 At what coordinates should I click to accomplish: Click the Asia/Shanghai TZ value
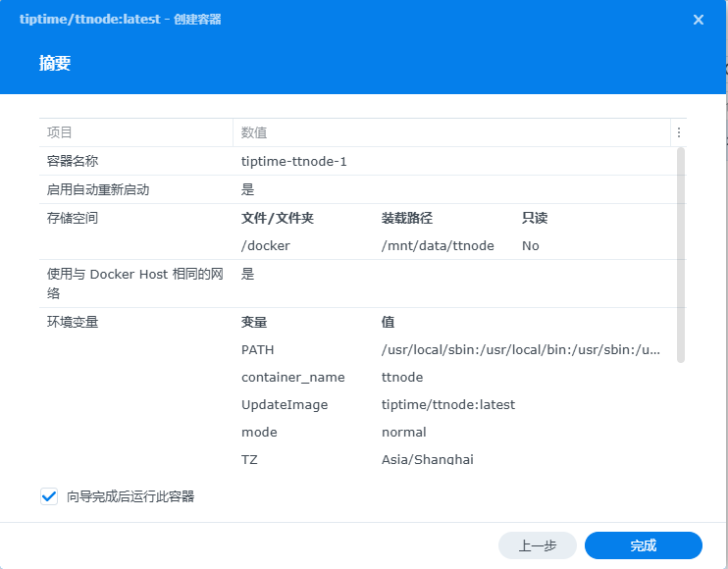(x=428, y=458)
